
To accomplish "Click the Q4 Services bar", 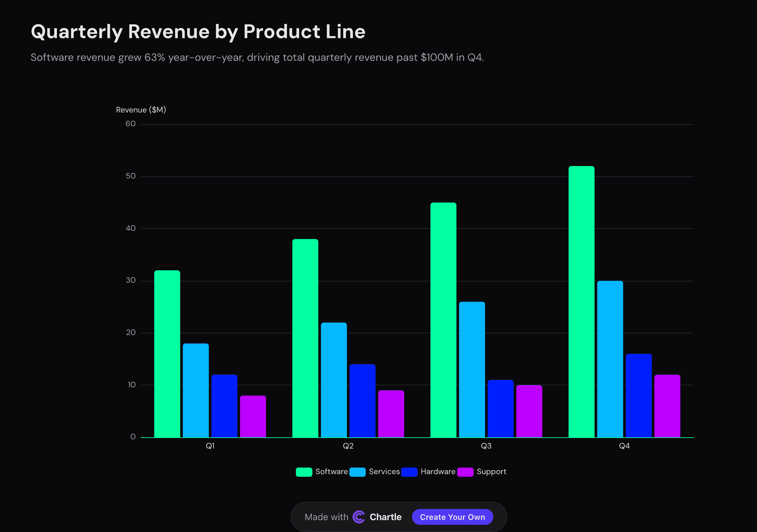I will click(x=610, y=359).
